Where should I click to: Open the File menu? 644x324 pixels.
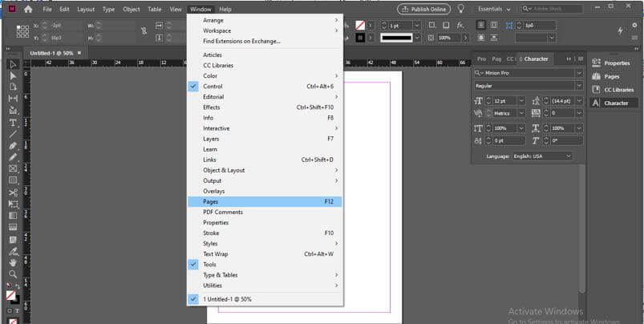pos(47,9)
